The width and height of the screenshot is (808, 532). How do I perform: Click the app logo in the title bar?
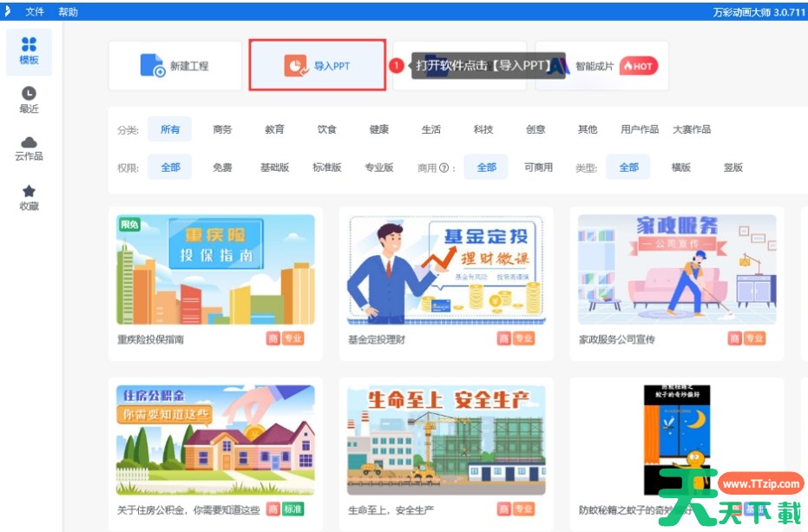7,10
